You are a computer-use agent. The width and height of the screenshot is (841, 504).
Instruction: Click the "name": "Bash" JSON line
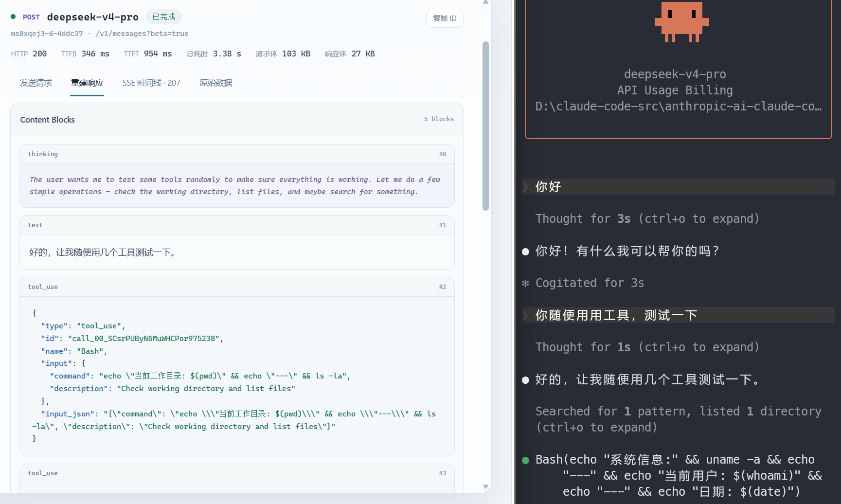[x=74, y=351]
